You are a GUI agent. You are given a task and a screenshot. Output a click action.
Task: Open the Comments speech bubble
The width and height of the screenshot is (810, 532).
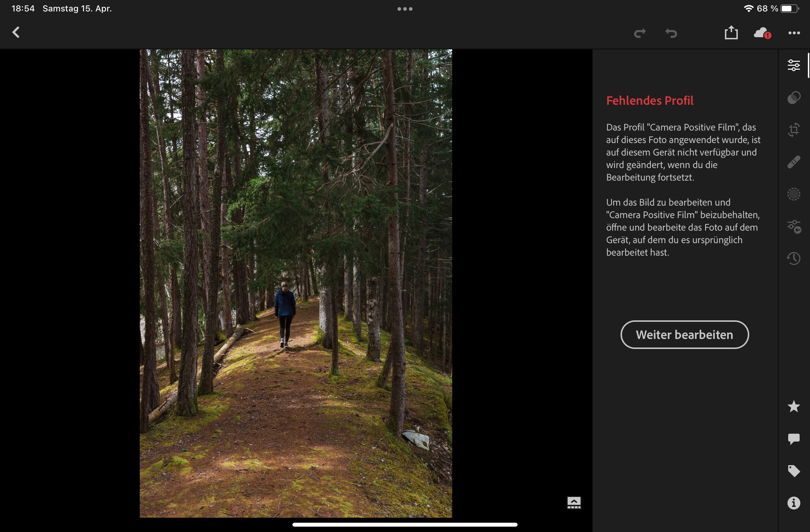point(794,439)
